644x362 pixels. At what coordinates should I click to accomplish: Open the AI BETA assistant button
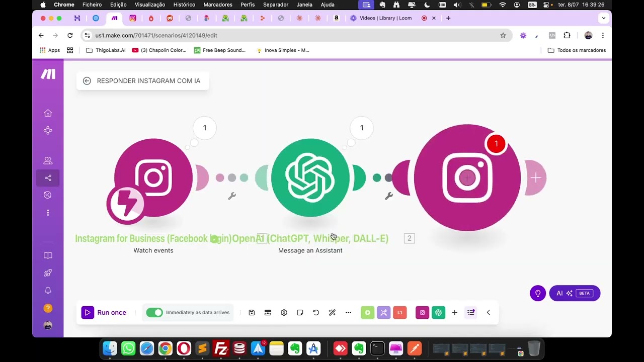click(575, 293)
